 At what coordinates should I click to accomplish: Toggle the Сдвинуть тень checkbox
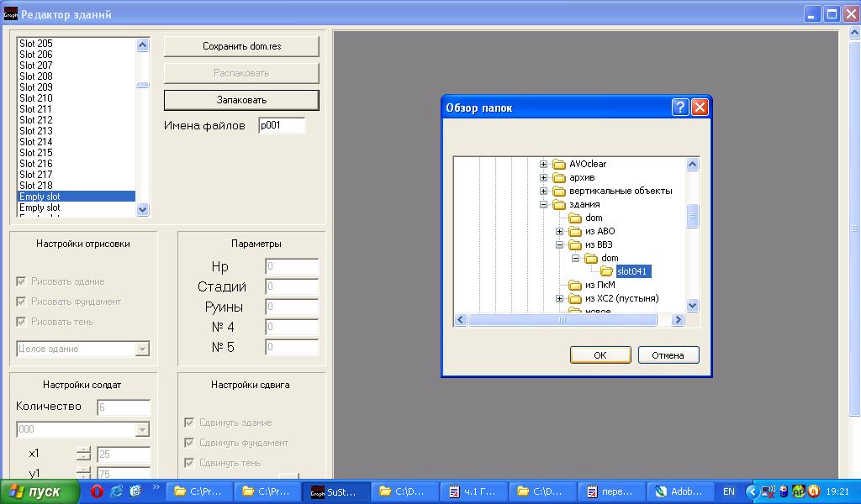pyautogui.click(x=189, y=464)
